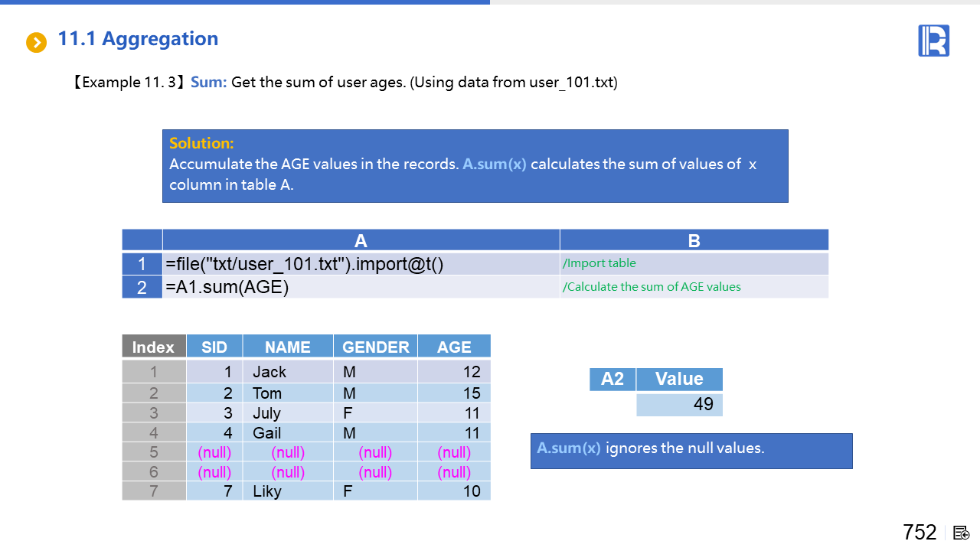Click the SID column header
The width and height of the screenshot is (980, 551).
[x=214, y=347]
